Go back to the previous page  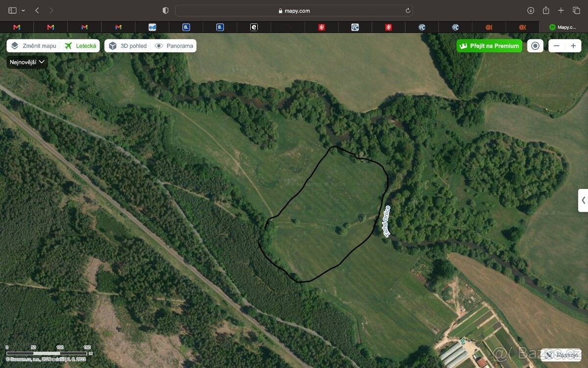coord(37,10)
